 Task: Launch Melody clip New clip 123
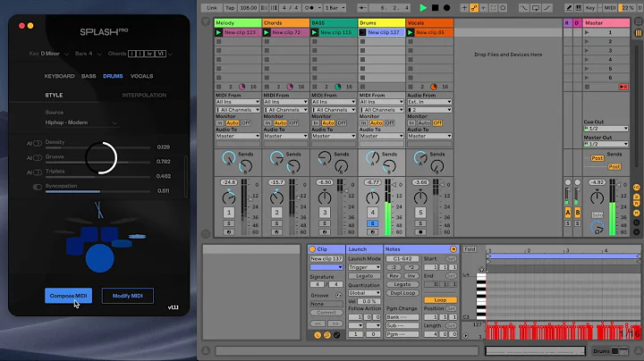pyautogui.click(x=218, y=32)
